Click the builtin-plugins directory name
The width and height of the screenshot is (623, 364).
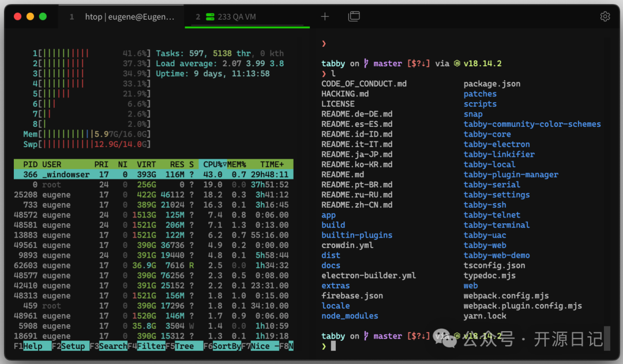(357, 235)
